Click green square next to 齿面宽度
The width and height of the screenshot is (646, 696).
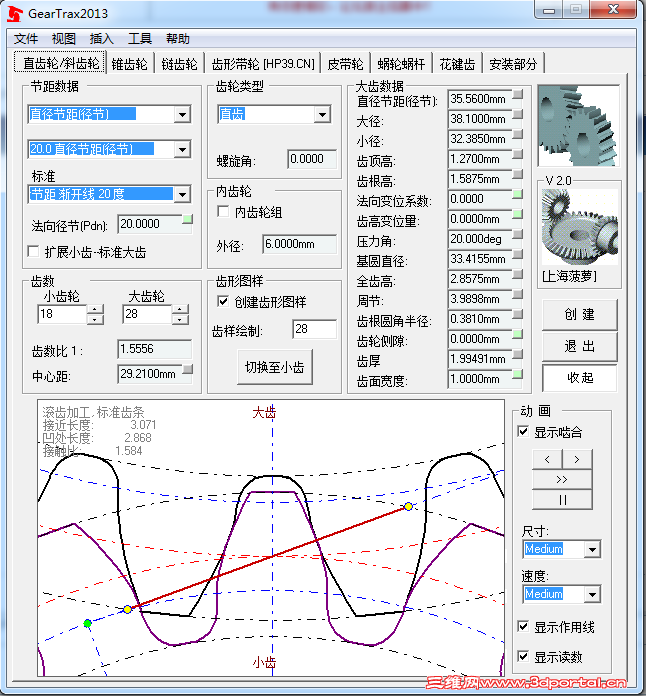[x=517, y=374]
